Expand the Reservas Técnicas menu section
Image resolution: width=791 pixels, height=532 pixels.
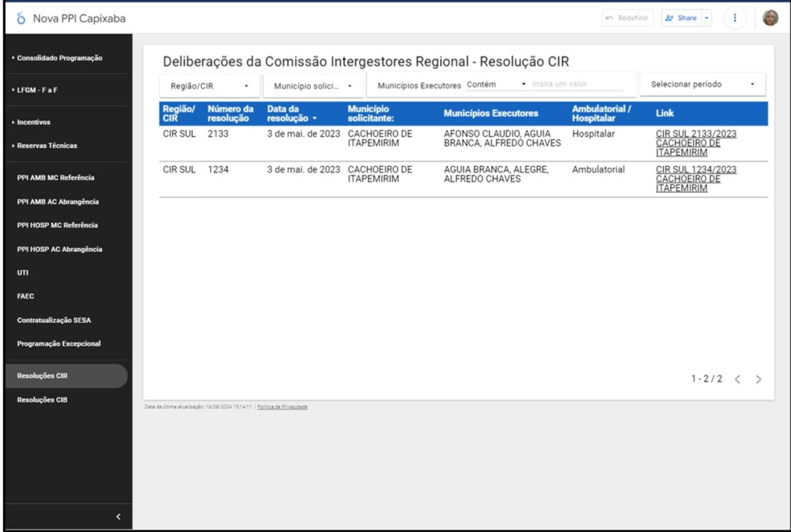[x=47, y=145]
